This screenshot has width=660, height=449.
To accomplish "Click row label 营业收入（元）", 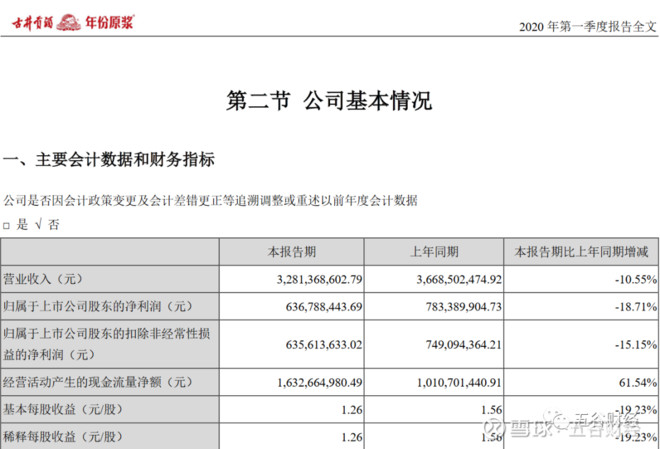I will coord(43,279).
